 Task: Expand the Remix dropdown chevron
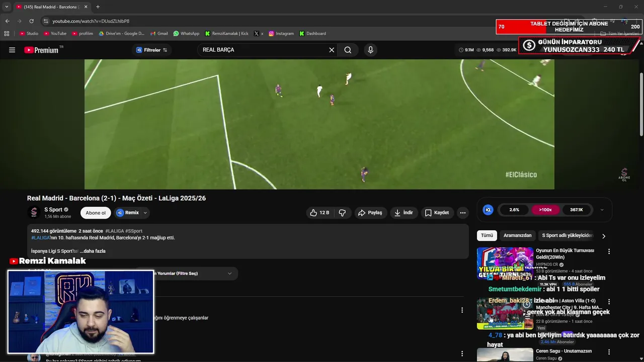coord(145,213)
